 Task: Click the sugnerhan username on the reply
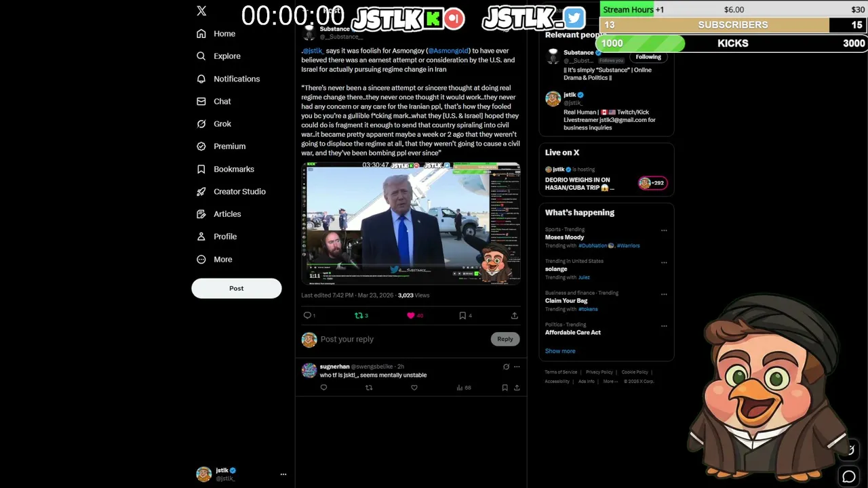point(334,367)
